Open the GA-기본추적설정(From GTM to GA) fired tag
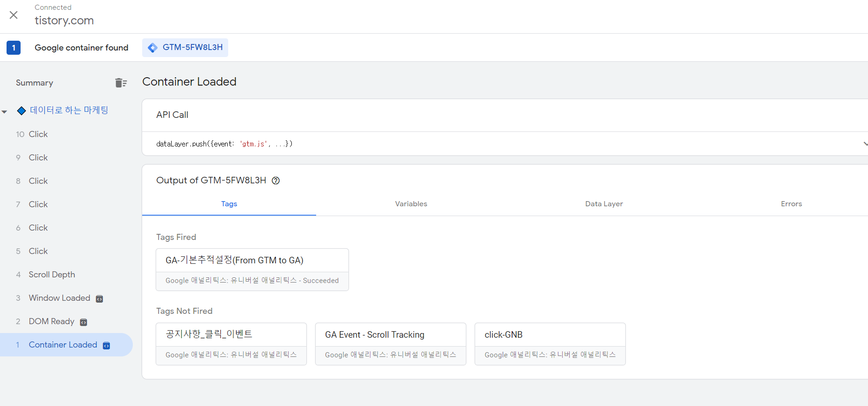The image size is (868, 406). 252,269
